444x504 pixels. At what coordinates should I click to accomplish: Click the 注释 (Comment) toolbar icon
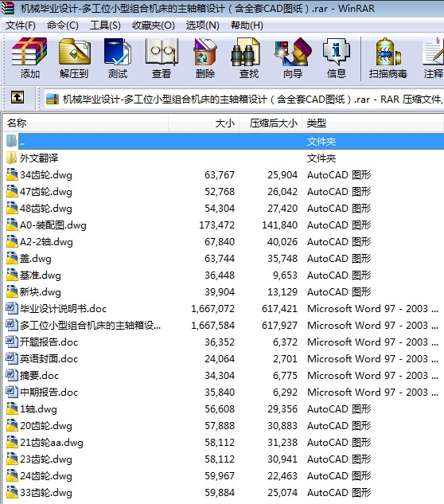(x=434, y=52)
